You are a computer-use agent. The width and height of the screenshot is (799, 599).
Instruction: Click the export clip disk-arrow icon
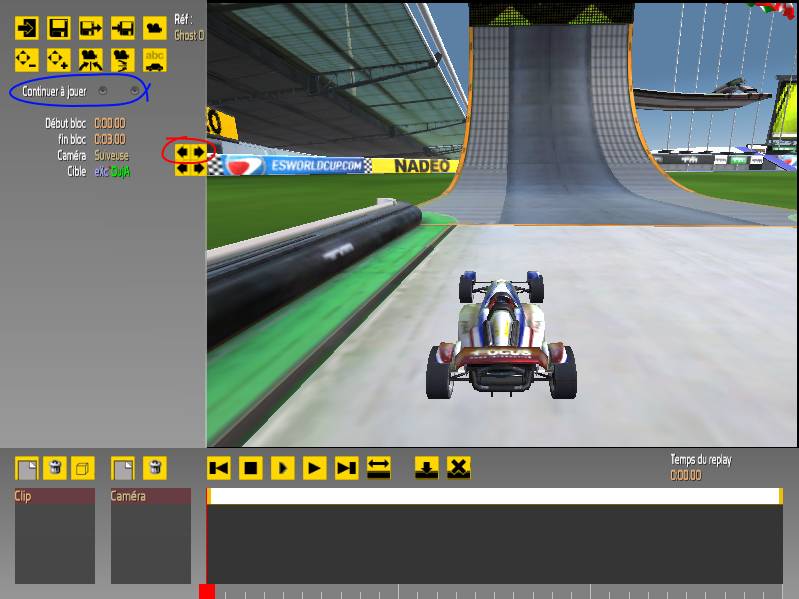click(91, 28)
